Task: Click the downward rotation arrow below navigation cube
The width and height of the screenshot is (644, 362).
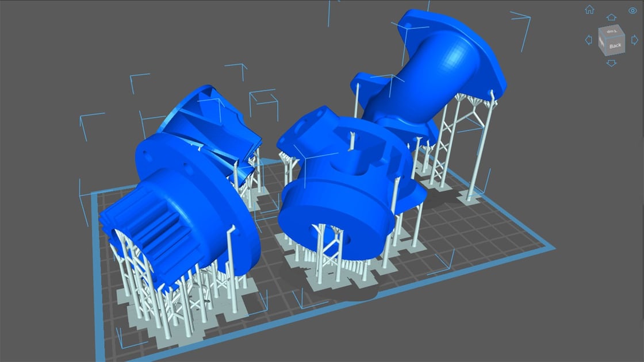Action: tap(611, 63)
